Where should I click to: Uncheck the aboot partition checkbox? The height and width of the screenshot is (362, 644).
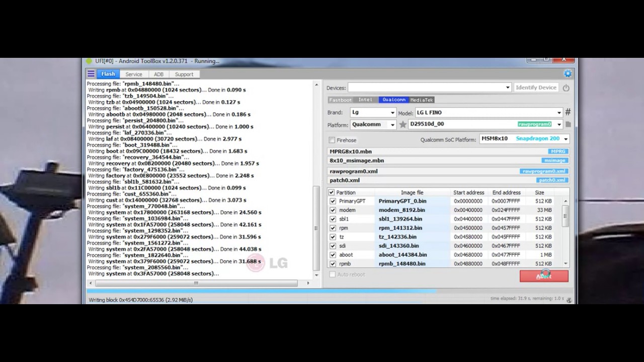(x=333, y=255)
